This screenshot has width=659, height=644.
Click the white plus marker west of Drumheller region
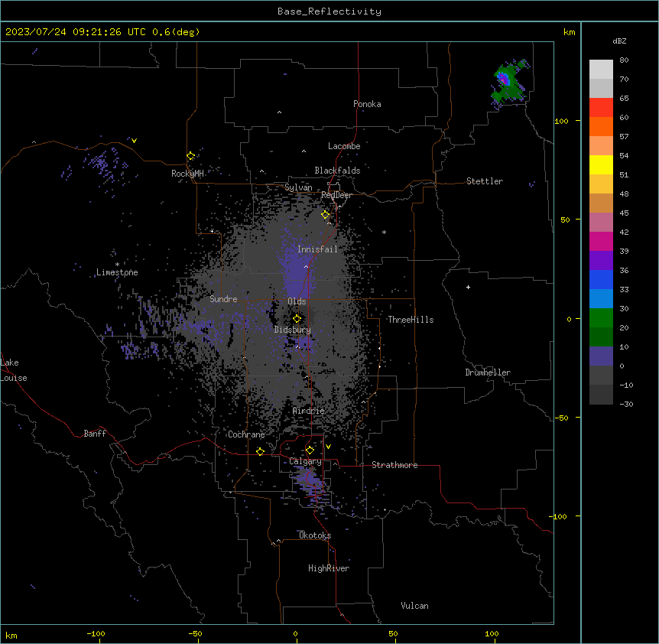(468, 287)
